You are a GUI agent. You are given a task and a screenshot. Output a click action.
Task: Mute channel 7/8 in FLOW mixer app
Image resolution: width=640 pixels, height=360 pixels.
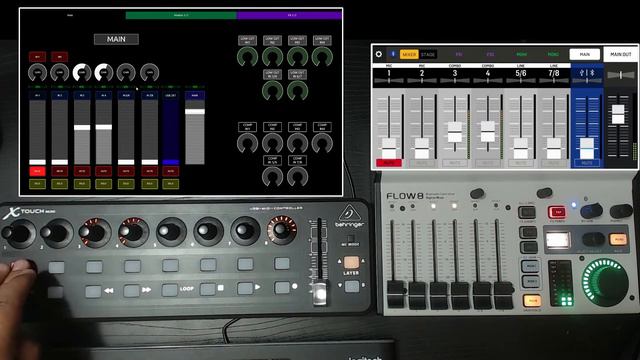click(x=554, y=163)
